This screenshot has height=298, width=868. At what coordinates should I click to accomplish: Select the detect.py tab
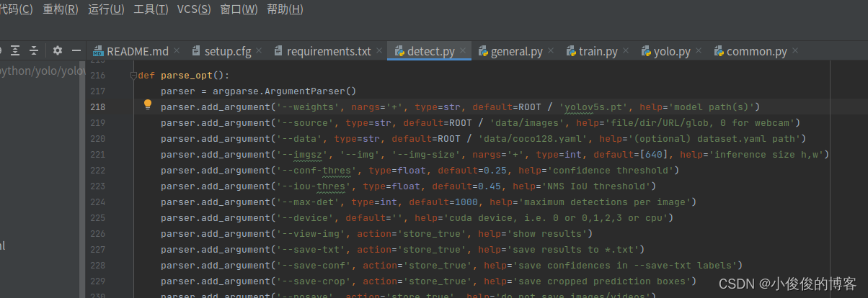430,51
